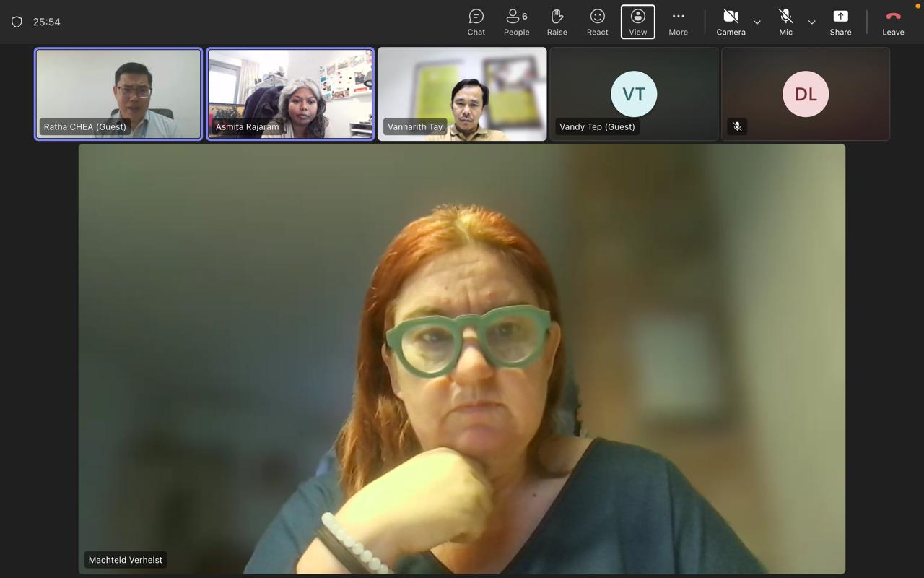Open the Chat panel
This screenshot has height=578, width=924.
(x=476, y=22)
